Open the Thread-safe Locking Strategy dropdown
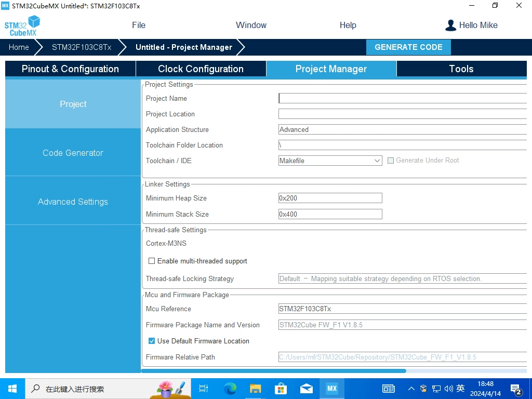The width and height of the screenshot is (532, 399). 403,278
